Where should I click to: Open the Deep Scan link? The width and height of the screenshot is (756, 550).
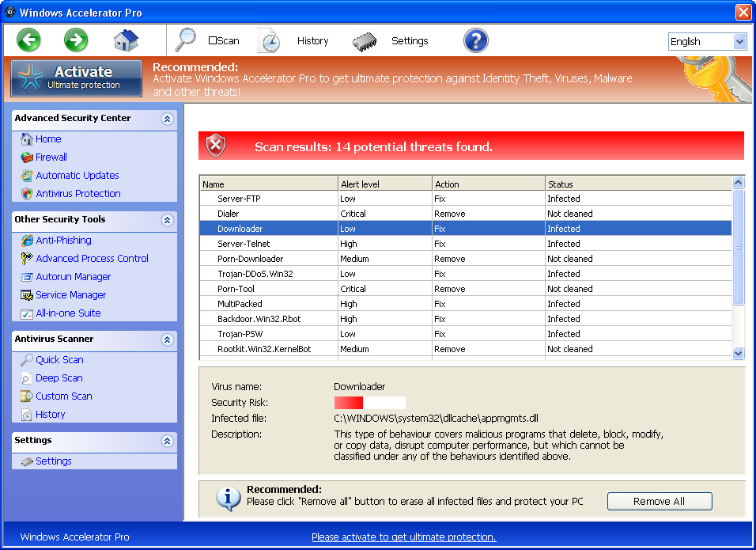point(59,378)
